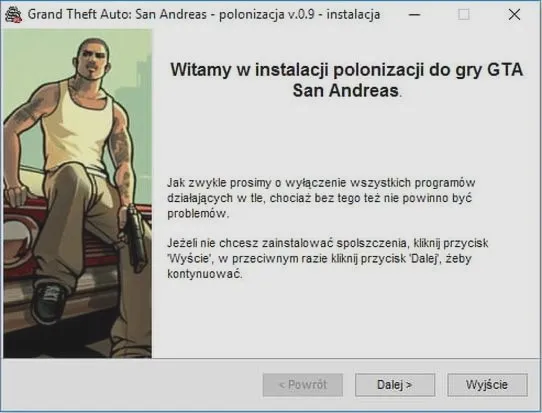This screenshot has width=542, height=413.
Task: Click the disabled maximize button
Action: point(464,15)
